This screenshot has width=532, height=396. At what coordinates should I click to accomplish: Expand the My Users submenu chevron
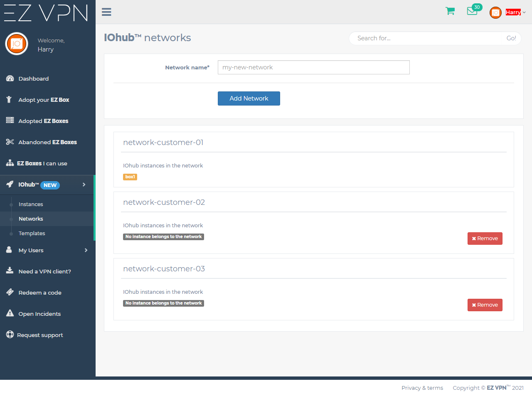pyautogui.click(x=86, y=250)
